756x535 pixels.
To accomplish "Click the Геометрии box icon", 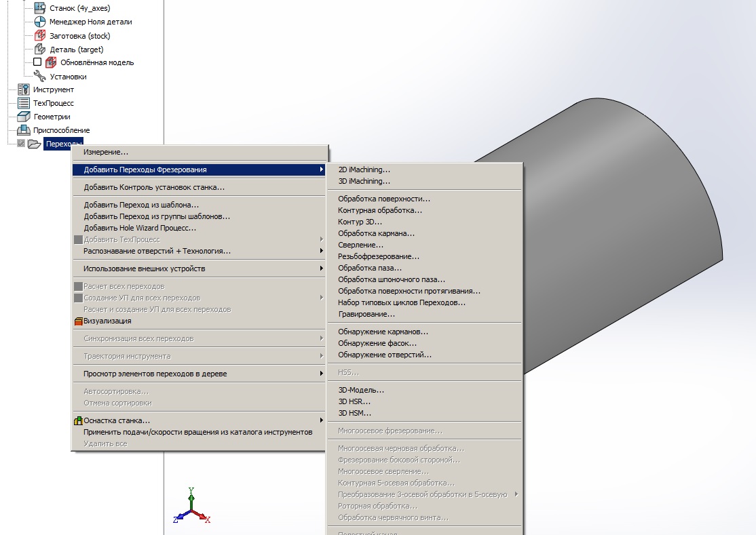I will click(23, 117).
